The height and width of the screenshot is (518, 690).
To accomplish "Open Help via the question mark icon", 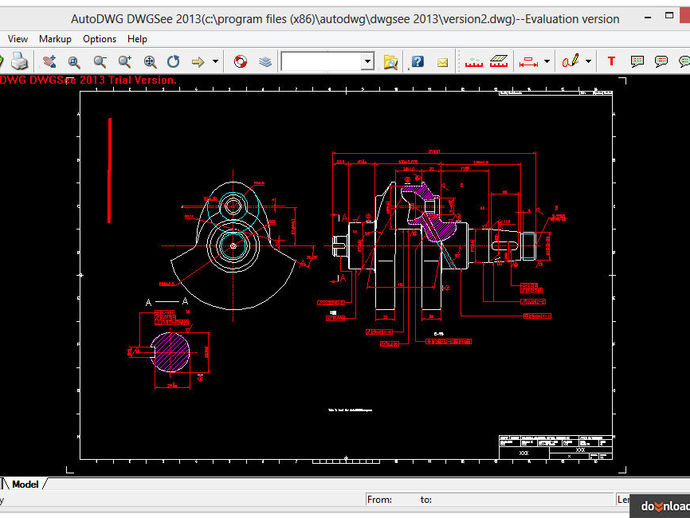I will (417, 62).
